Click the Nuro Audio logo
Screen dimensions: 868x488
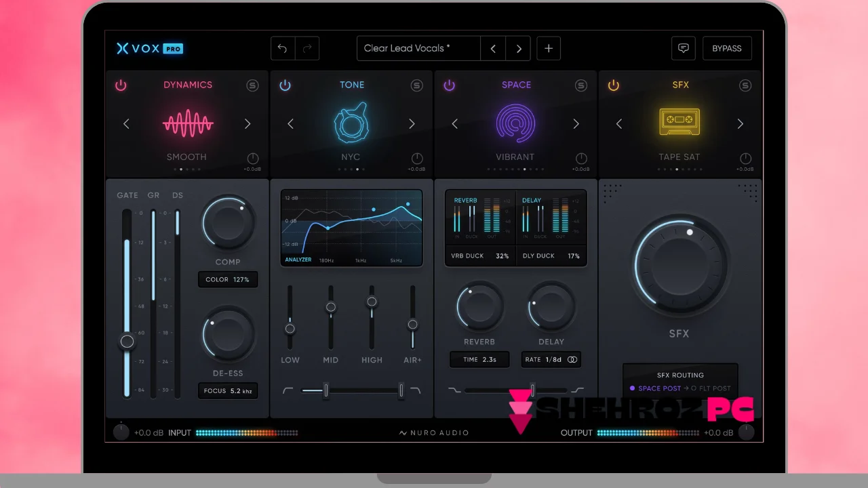pos(434,432)
